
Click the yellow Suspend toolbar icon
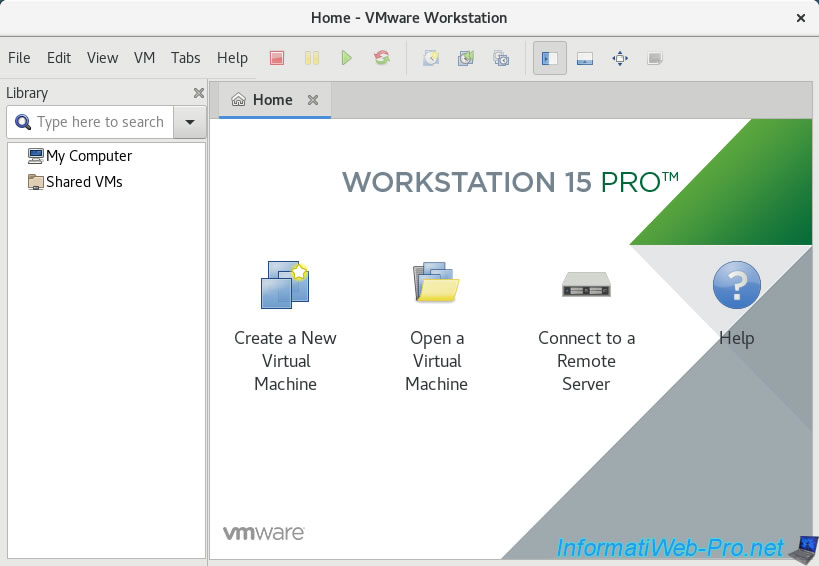[312, 58]
